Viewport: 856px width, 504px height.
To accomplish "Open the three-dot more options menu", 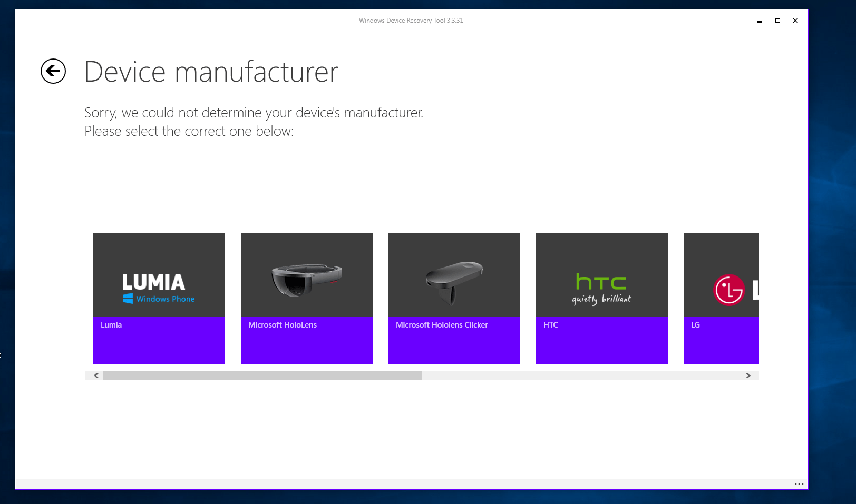I will pyautogui.click(x=799, y=484).
